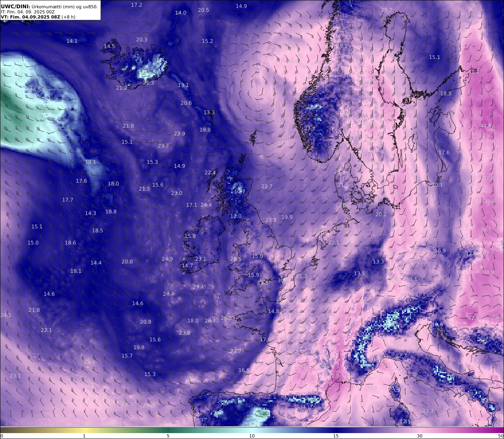This screenshot has width=504, height=439.
Task: Click the 27.4 value south of Ireland
Action: [x=198, y=287]
